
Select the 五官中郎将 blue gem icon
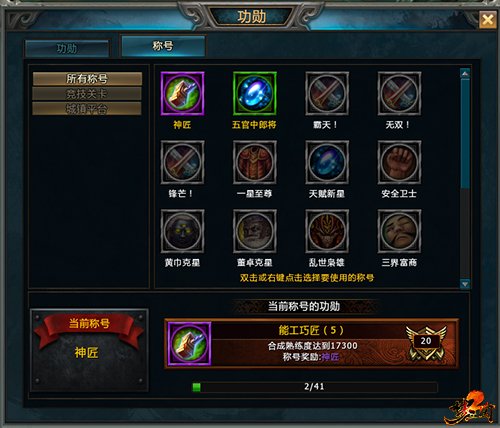pos(255,94)
